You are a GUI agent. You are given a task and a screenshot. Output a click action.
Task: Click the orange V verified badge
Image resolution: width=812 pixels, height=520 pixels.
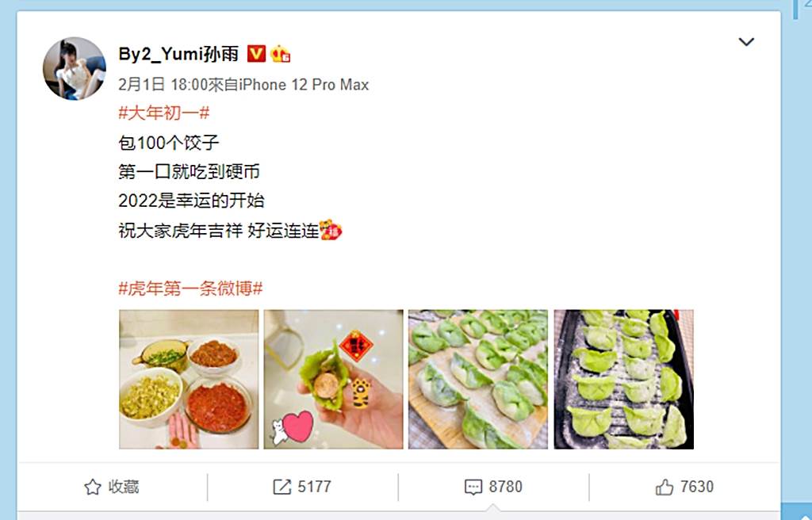[256, 53]
